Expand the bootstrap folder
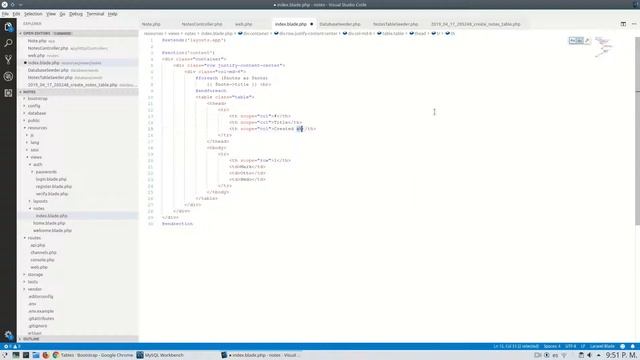This screenshot has width=640, height=360. tap(38, 98)
